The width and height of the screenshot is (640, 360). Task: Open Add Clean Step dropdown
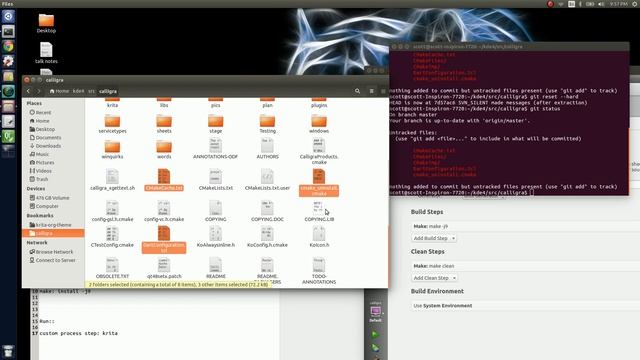(435, 278)
